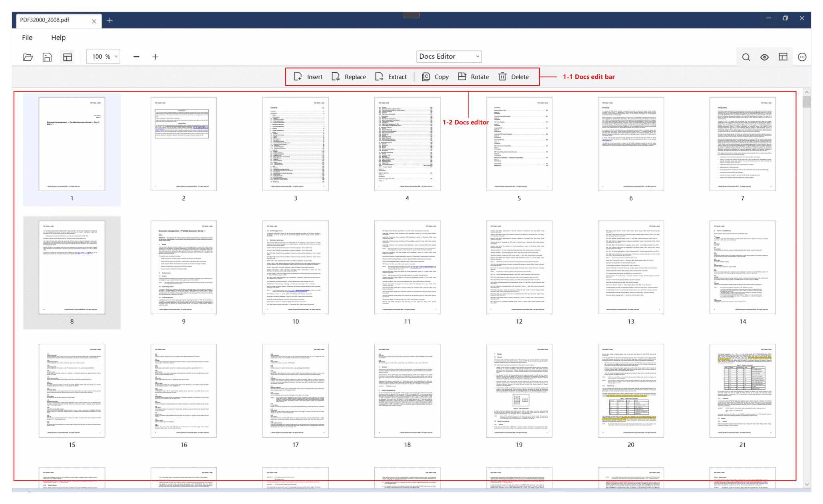Click the open file folder icon
823x504 pixels.
click(28, 57)
